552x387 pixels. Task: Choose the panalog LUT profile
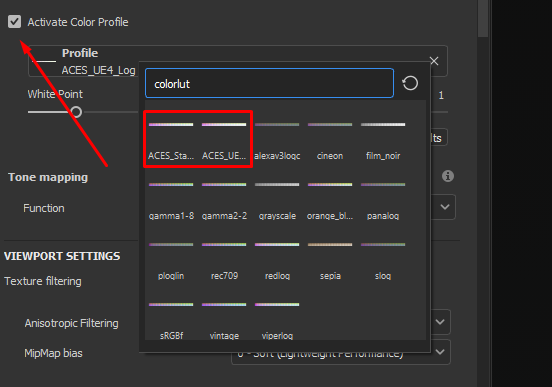tap(383, 200)
